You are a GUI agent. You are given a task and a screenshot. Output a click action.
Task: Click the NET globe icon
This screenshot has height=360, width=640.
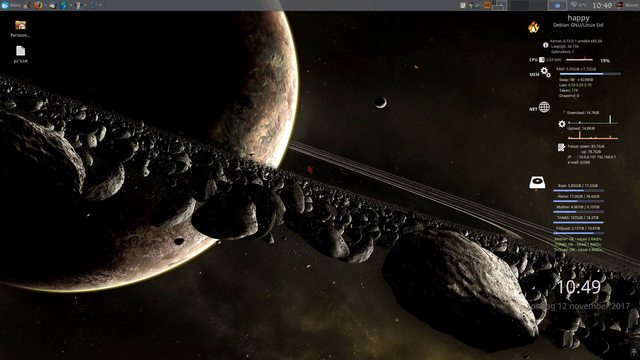pyautogui.click(x=544, y=107)
